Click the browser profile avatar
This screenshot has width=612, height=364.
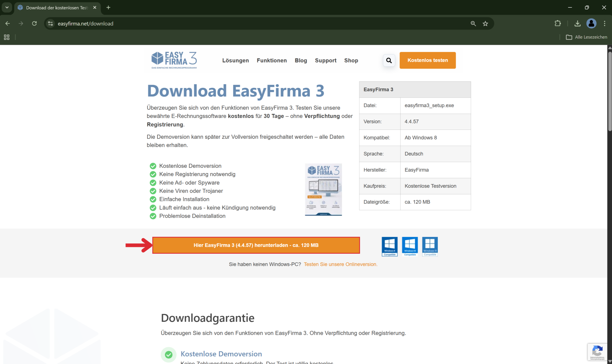[591, 24]
